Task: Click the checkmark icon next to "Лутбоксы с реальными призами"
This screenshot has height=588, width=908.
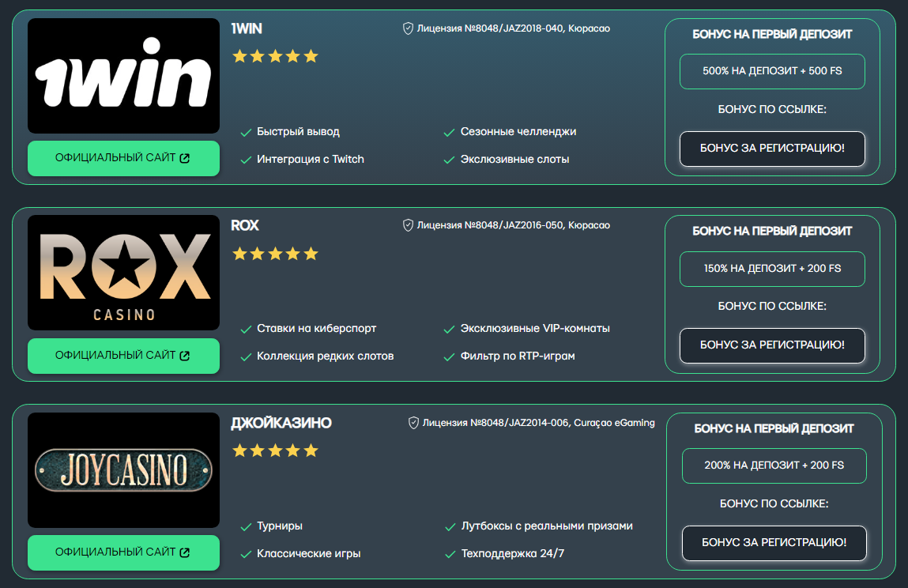Action: click(450, 526)
